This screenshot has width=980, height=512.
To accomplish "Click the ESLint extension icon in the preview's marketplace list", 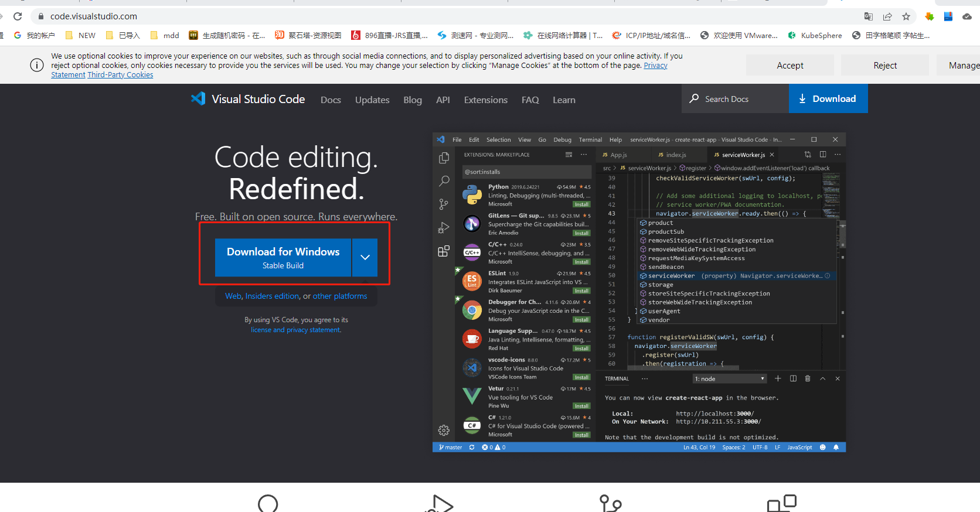I will coord(472,281).
